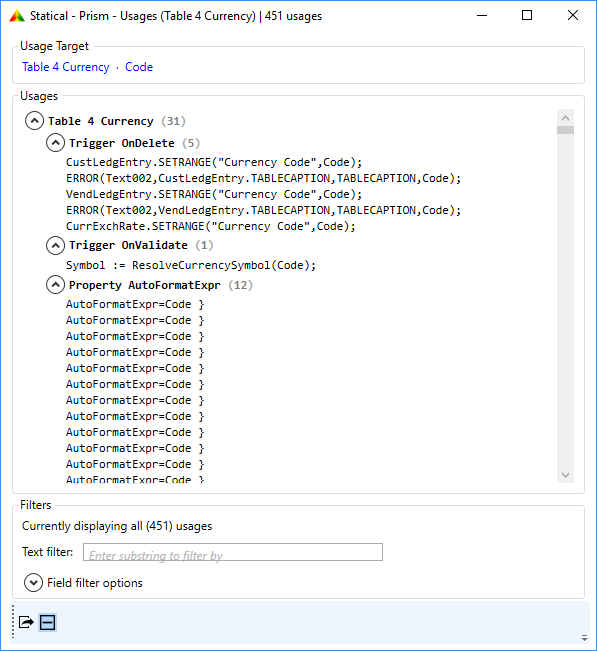
Task: Select the first AutoFormatExpr=Code entry
Action: 135,304
